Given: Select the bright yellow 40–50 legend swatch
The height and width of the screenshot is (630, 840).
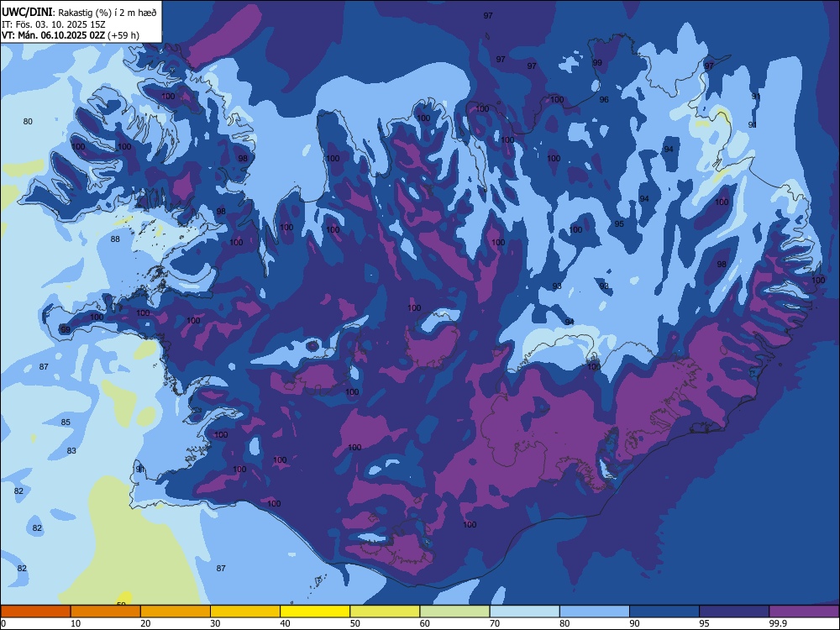Looking at the screenshot, I should [x=315, y=612].
